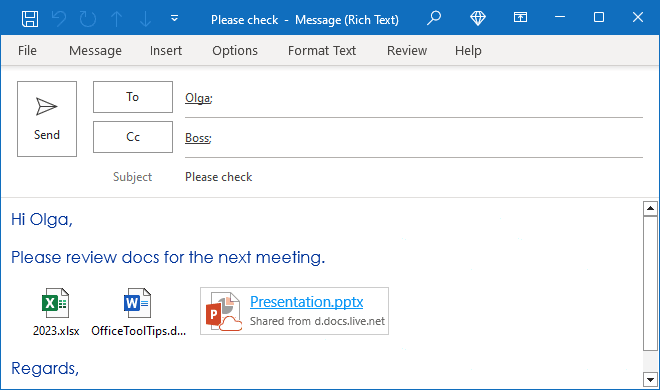Click the scrollbar up arrow
The image size is (660, 390).
click(650, 208)
